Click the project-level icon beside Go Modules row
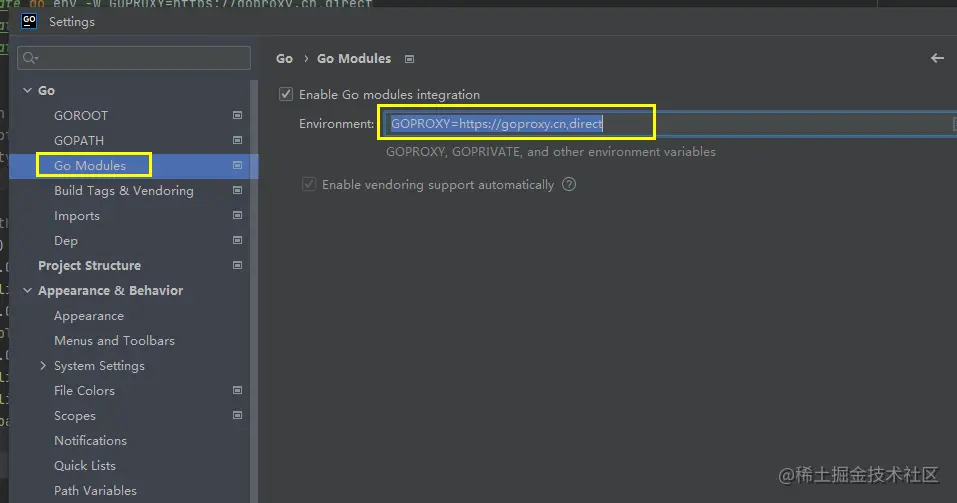 click(x=237, y=165)
